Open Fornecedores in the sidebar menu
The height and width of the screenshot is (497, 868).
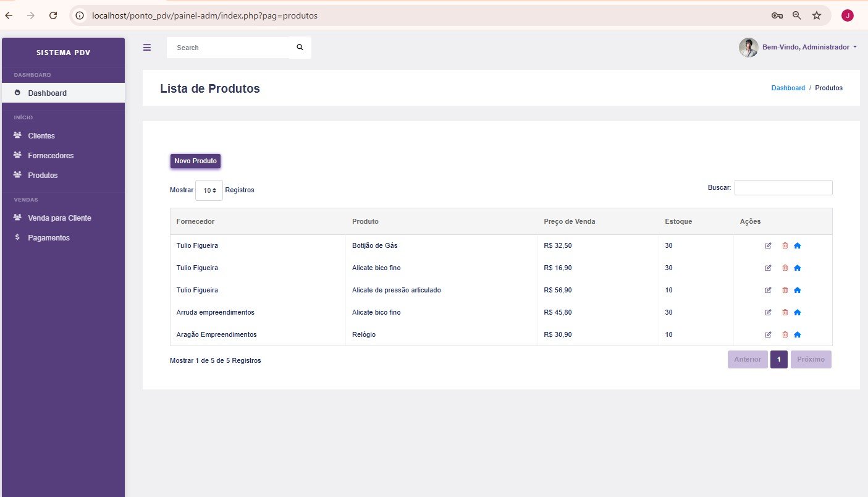tap(51, 156)
